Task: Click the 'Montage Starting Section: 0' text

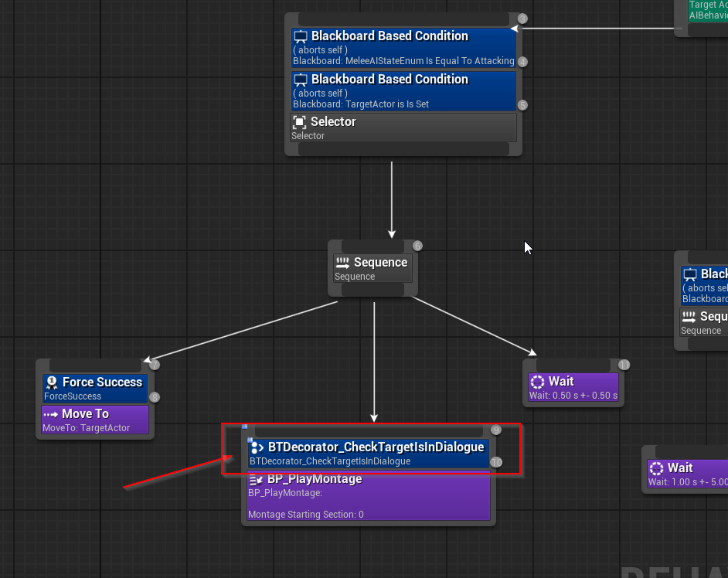Action: [306, 515]
